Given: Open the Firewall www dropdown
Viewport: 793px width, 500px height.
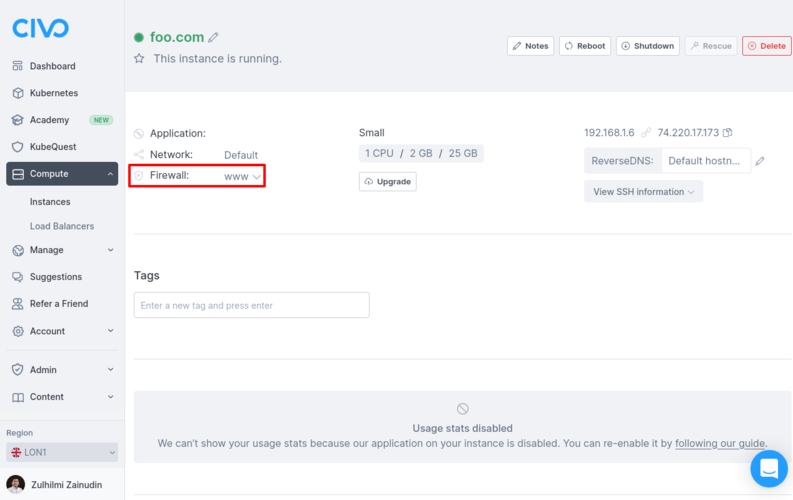Looking at the screenshot, I should coord(243,176).
